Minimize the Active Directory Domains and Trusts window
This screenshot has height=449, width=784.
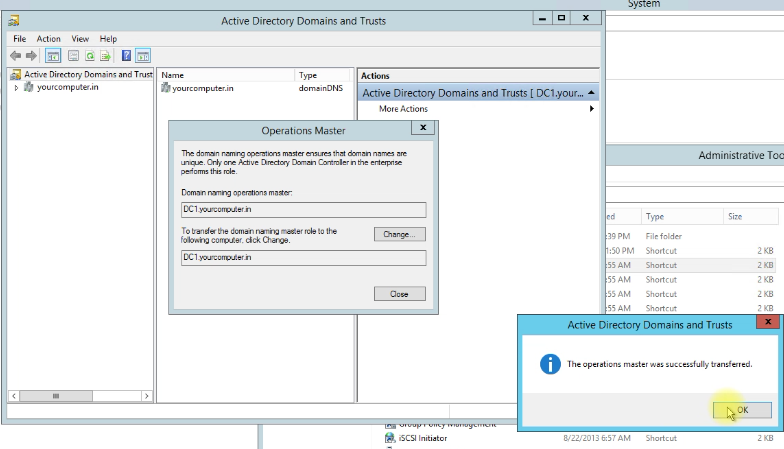coord(542,18)
